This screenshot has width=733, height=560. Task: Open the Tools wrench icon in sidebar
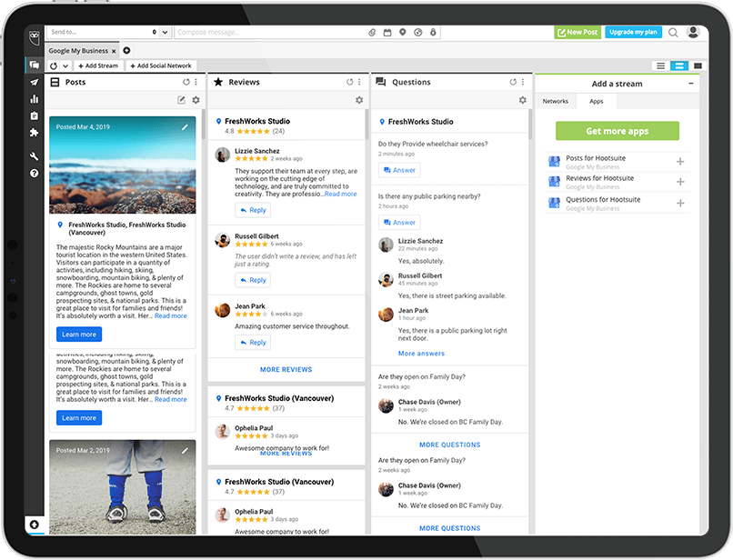34,156
